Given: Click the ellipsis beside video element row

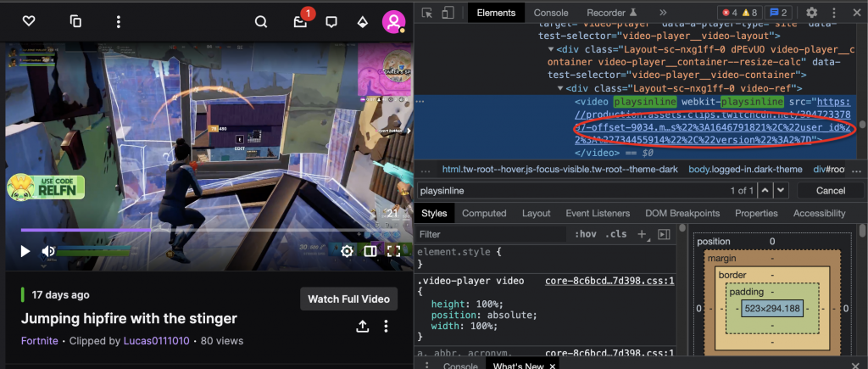Looking at the screenshot, I should click(420, 102).
